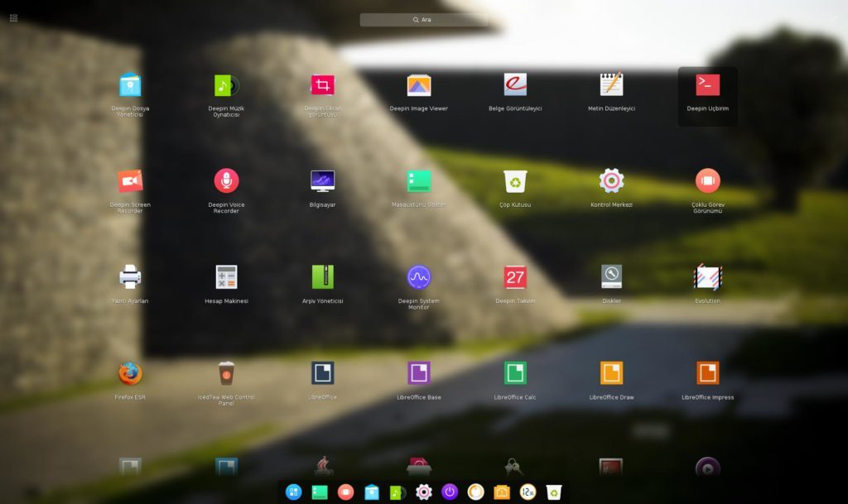Viewport: 848px width, 504px height.
Task: Open Metin Düzenleyici text editor
Action: click(611, 85)
